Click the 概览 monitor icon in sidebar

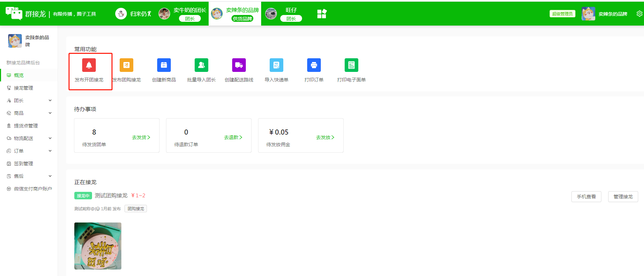pyautogui.click(x=9, y=75)
